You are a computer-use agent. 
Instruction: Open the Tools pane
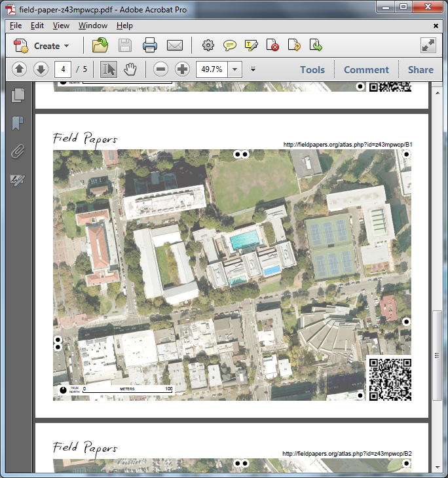pyautogui.click(x=312, y=70)
